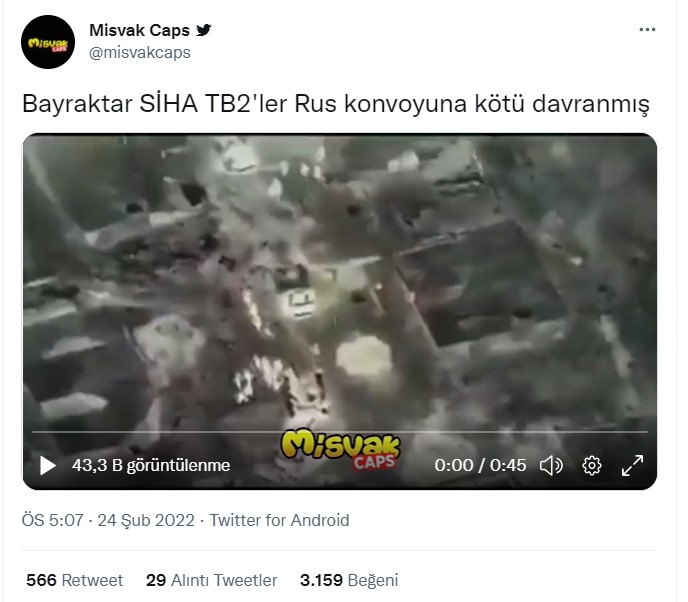Screen dimensions: 688x602
Task: Open the Misvak Caps display name
Action: point(140,30)
